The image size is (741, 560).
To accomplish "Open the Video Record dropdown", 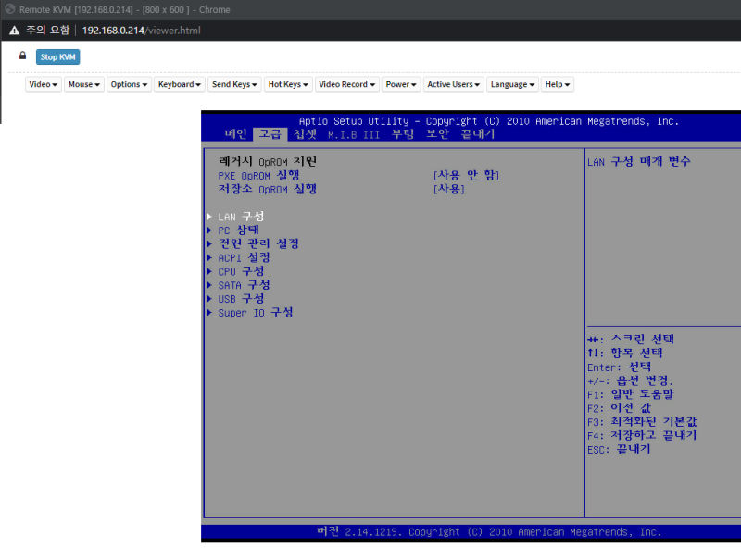I will tap(346, 84).
